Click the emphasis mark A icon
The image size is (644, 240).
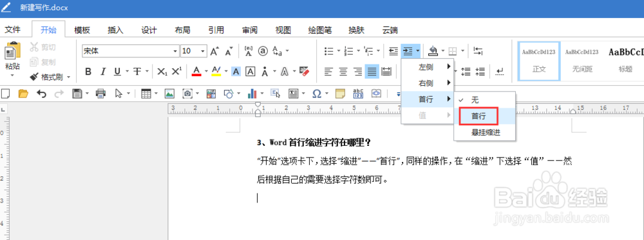tap(265, 72)
